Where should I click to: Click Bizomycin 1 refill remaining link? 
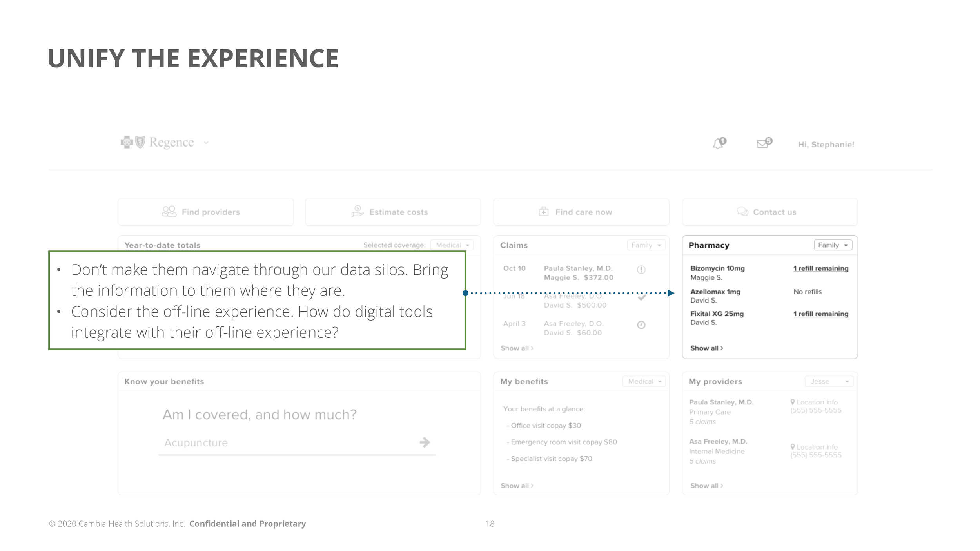click(820, 268)
